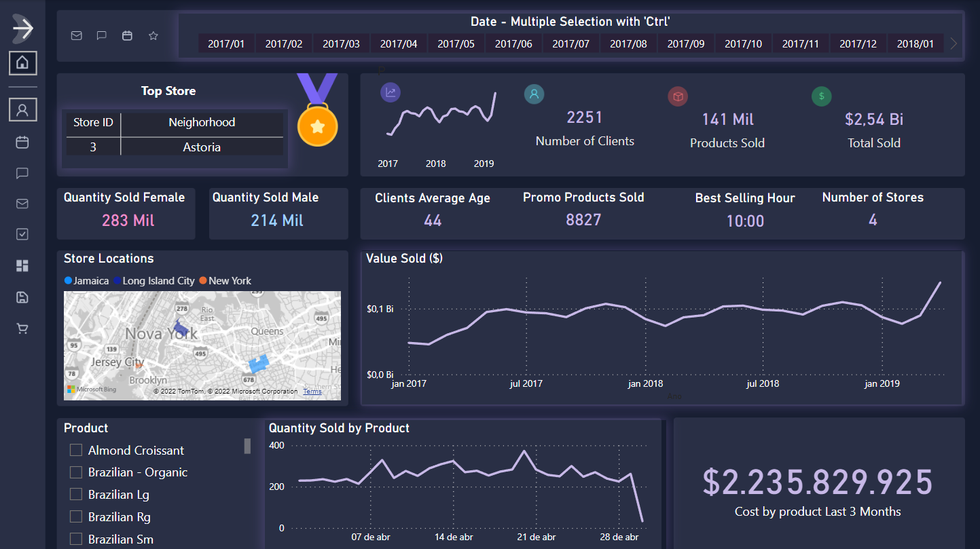Enable the Brazilian - Organic checkbox
This screenshot has height=549, width=980.
tap(75, 472)
